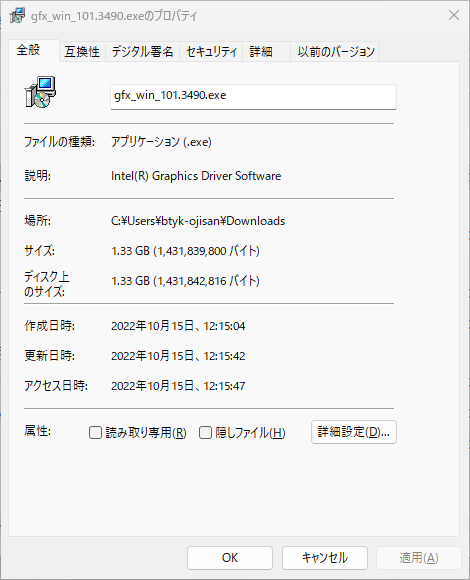470x580 pixels.
Task: Click the Downloads location path text
Action: point(198,221)
